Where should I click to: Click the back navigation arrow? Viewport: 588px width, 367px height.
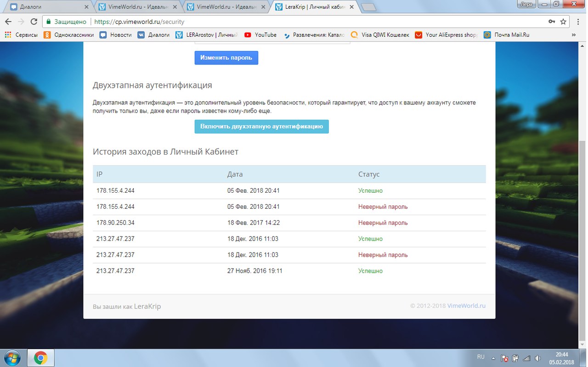tap(8, 22)
